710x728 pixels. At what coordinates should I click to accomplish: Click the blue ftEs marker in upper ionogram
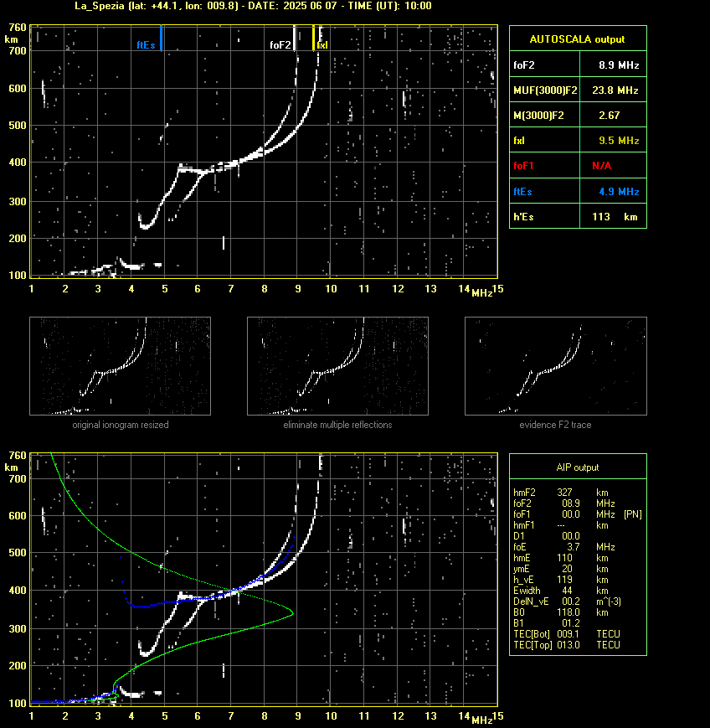point(161,38)
